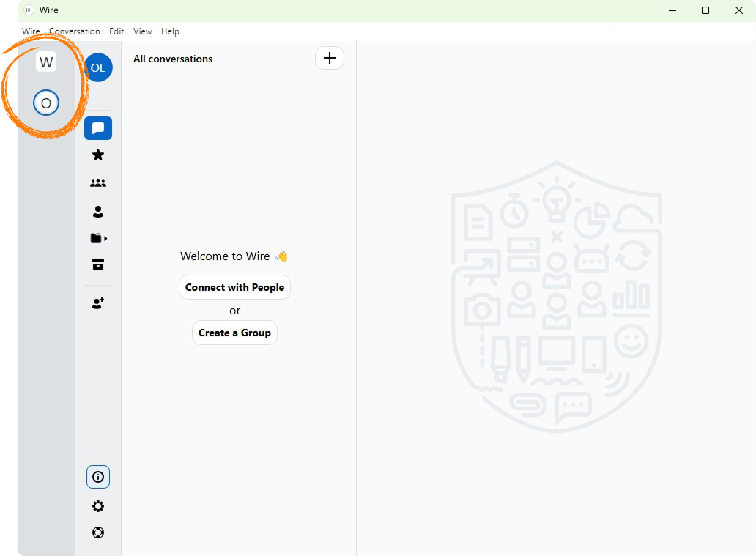Switch to the W account avatar
The height and width of the screenshot is (556, 756).
[46, 62]
